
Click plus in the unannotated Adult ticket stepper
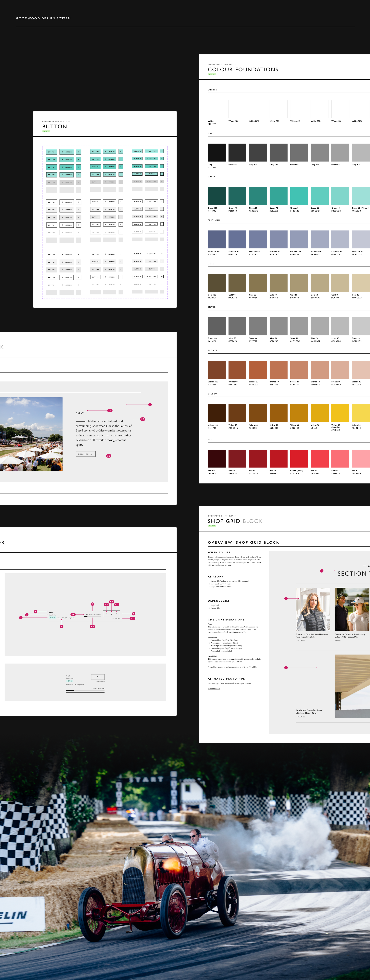pyautogui.click(x=102, y=677)
